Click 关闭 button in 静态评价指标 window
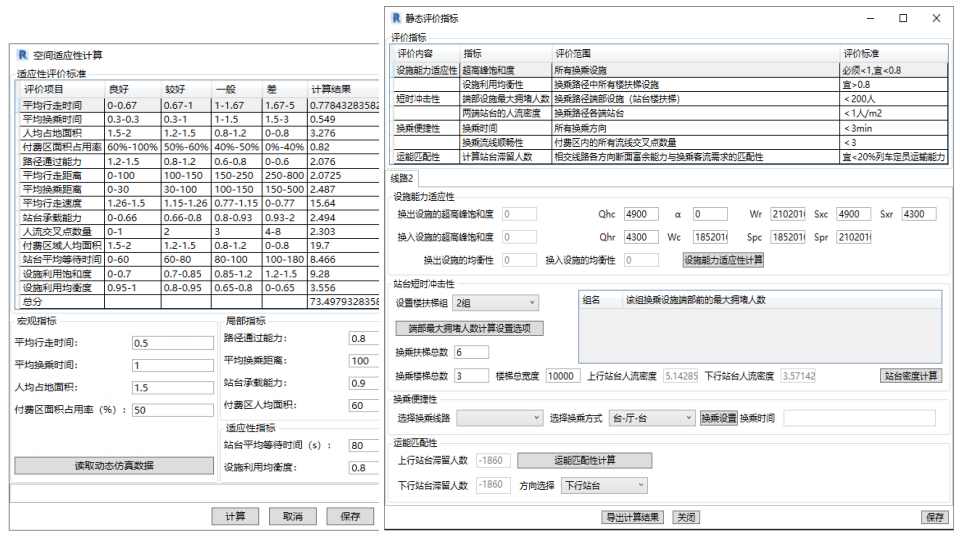 point(686,517)
